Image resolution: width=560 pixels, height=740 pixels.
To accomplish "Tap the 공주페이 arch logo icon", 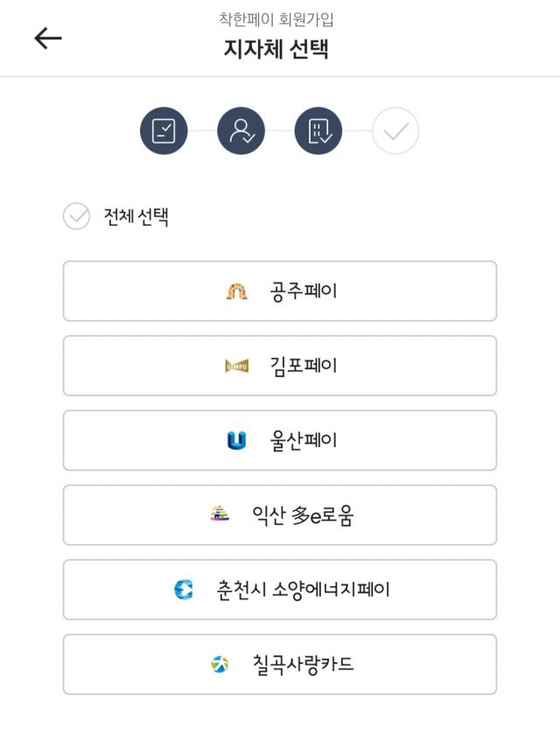I will (x=236, y=291).
